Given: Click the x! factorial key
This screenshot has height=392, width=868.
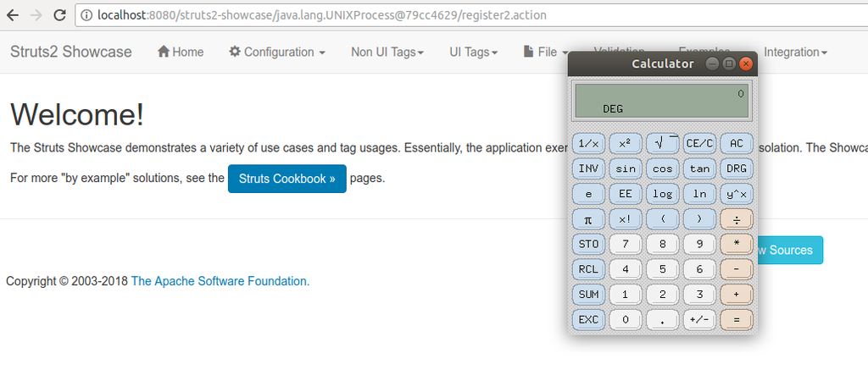Looking at the screenshot, I should [x=625, y=219].
